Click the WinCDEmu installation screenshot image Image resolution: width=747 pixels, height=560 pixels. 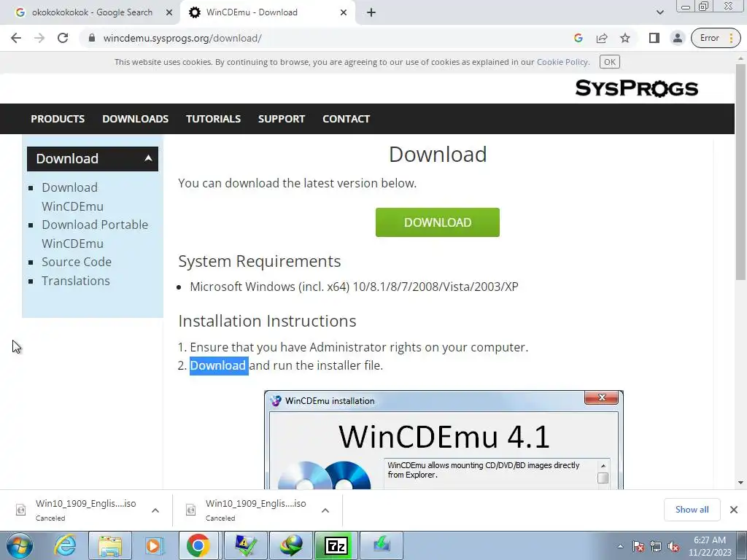point(444,440)
